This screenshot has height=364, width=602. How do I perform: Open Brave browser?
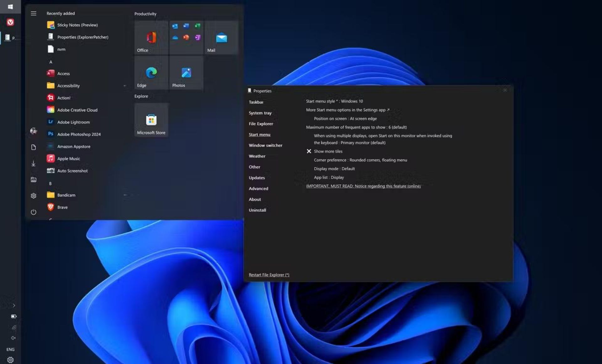[x=62, y=207]
